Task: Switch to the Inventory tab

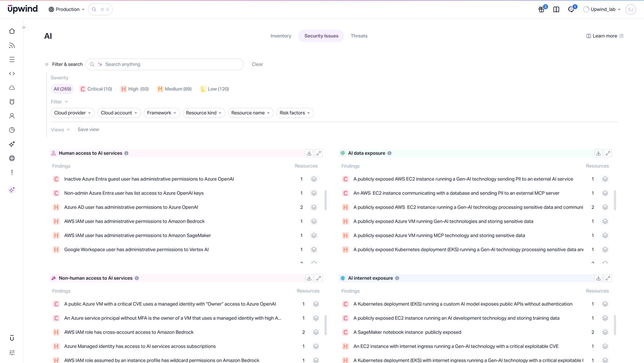Action: coord(281,36)
